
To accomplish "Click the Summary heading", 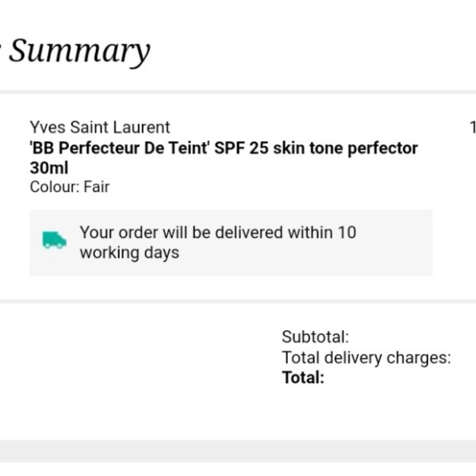I will (79, 51).
